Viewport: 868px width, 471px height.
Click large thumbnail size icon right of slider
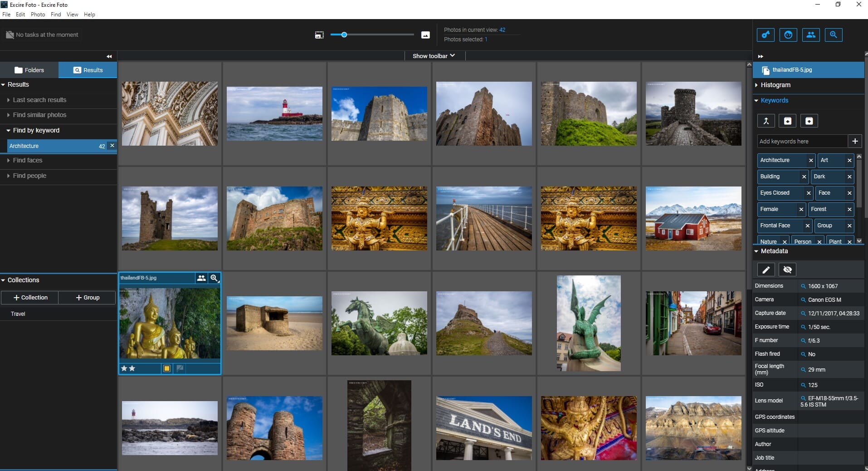point(425,35)
